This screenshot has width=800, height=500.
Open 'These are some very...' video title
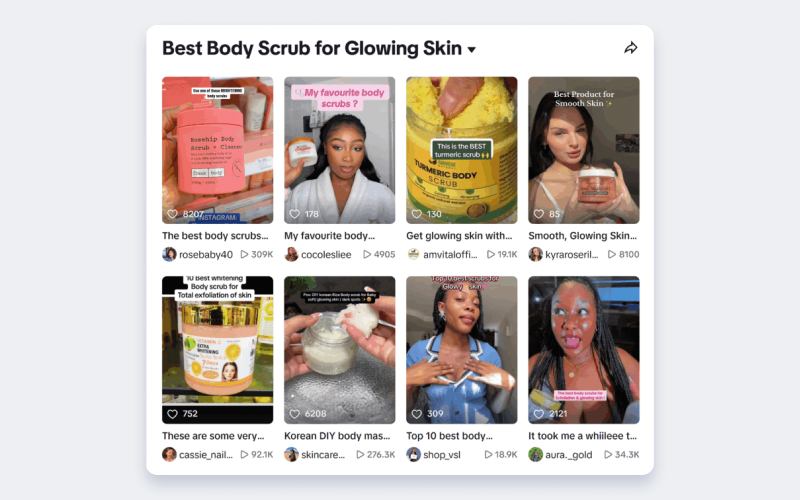(x=213, y=436)
